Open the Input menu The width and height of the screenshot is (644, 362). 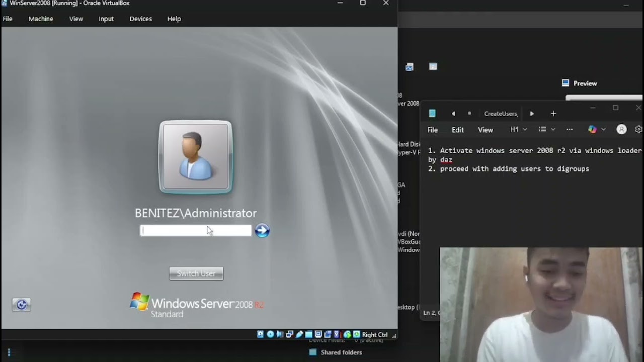coord(106,19)
